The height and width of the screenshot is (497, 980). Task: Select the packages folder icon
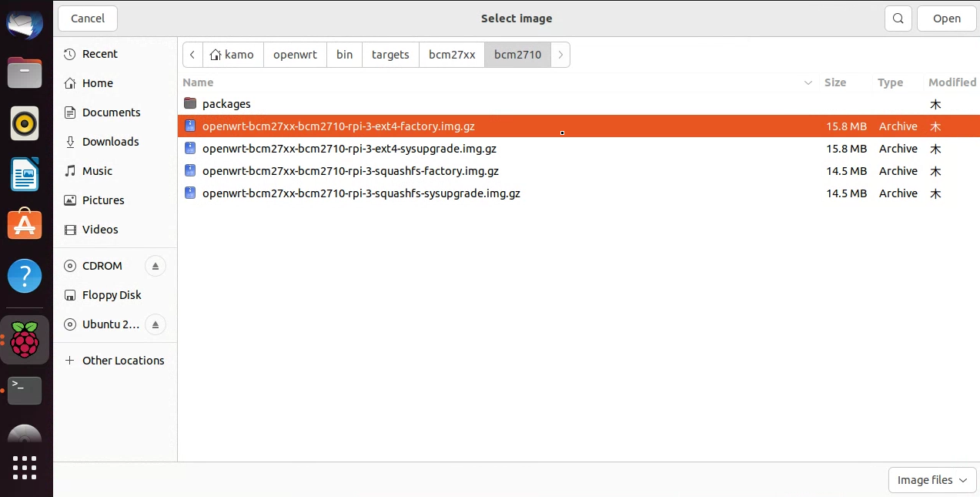[x=190, y=104]
